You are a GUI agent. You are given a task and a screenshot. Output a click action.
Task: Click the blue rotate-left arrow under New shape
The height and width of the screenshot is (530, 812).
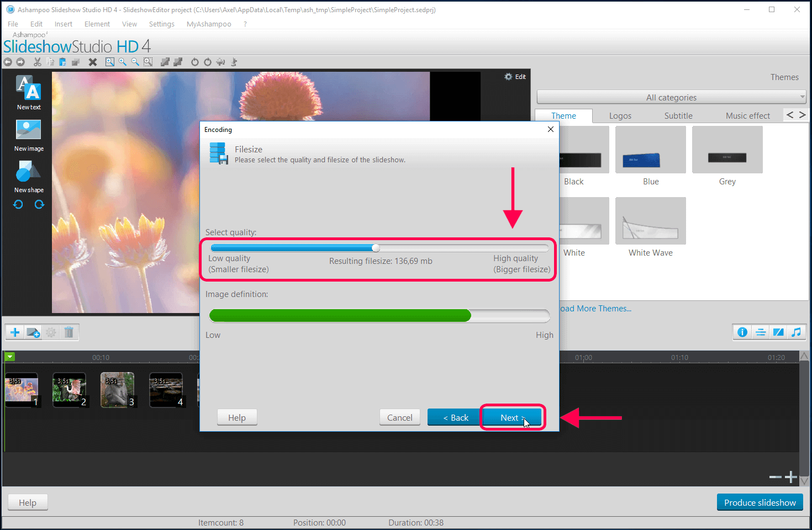[18, 204]
